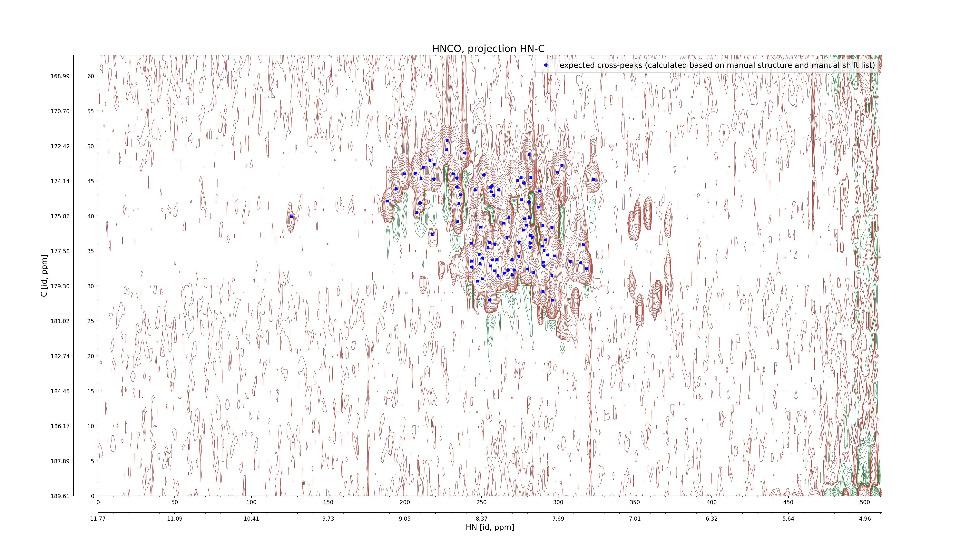Click the y-axis ppm value 182.74
The width and height of the screenshot is (980, 551).
tap(60, 356)
